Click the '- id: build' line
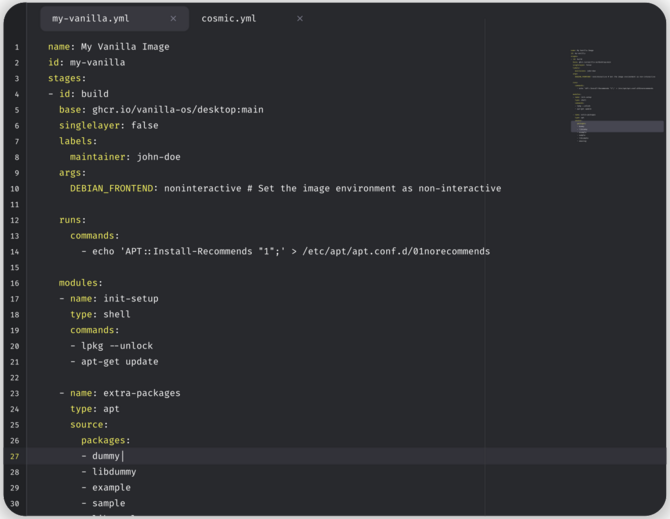Viewport: 670px width, 519px height. click(x=79, y=94)
